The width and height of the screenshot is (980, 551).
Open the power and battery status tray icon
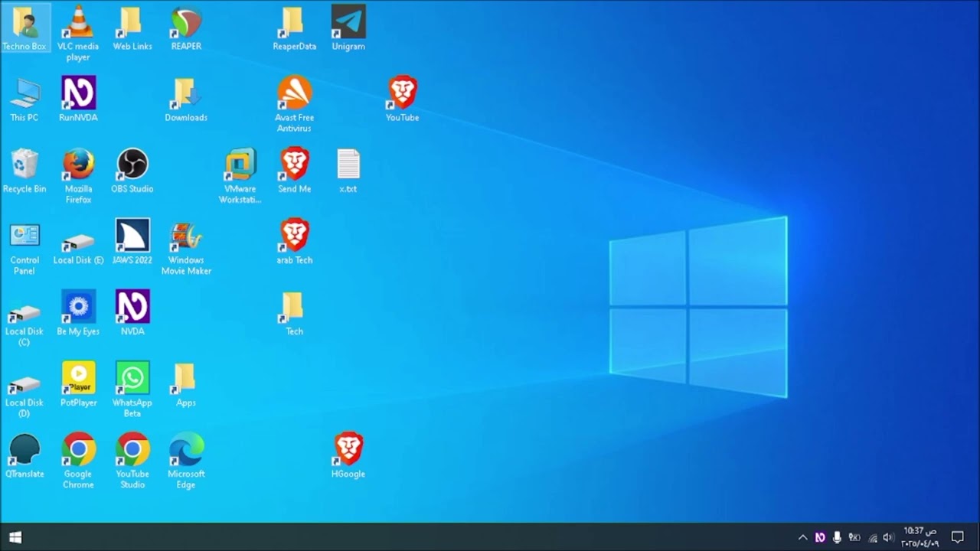click(x=854, y=537)
